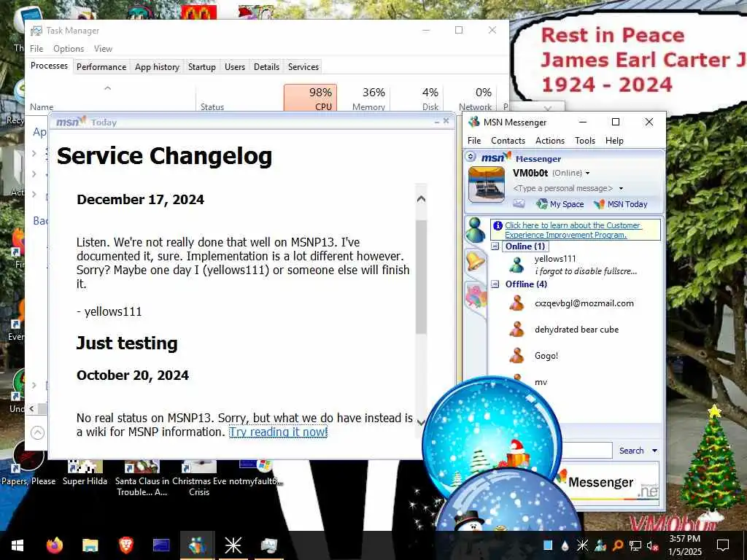
Task: Click the MSN Today scrollbar down arrow
Action: [421, 422]
